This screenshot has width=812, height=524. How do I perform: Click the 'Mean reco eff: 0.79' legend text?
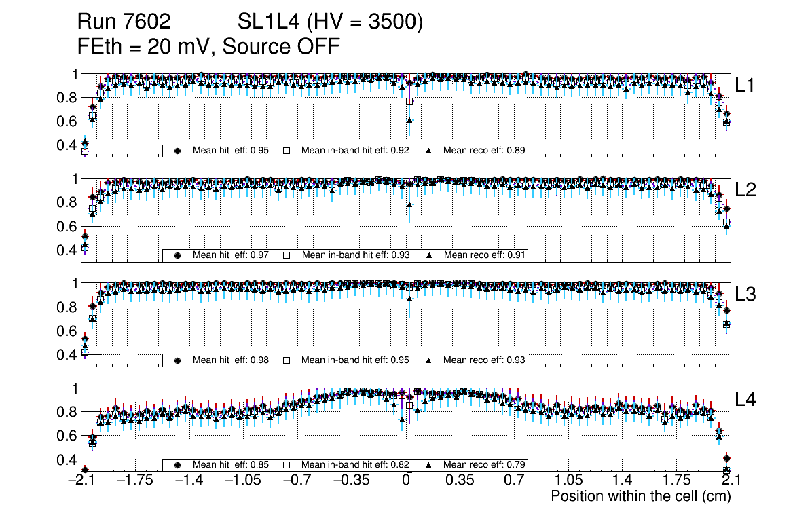[484, 465]
